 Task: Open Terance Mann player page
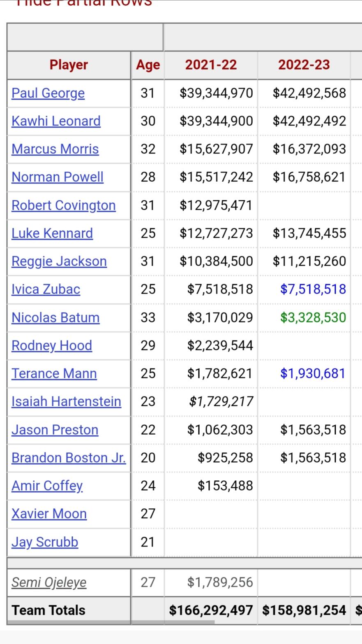tap(54, 373)
